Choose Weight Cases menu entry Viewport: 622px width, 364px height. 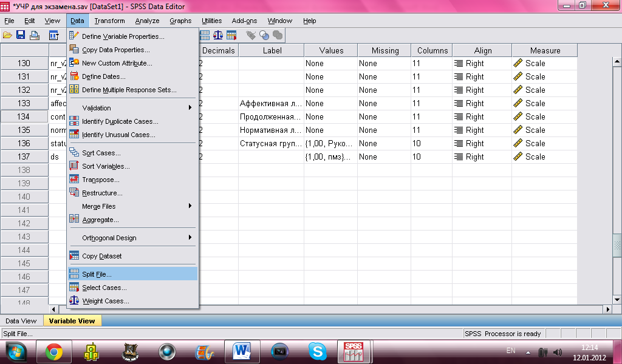pos(132,301)
